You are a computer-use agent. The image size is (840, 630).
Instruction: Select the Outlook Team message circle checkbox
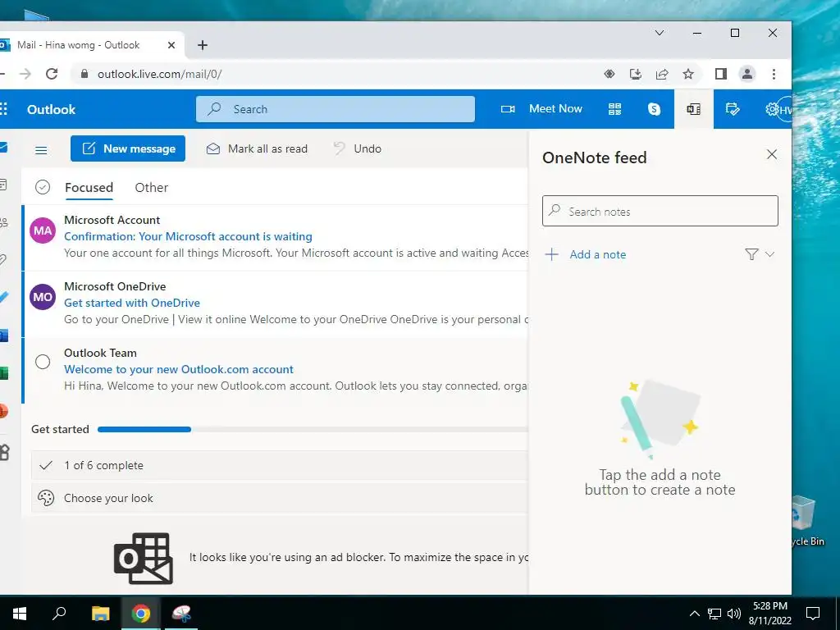pos(43,362)
